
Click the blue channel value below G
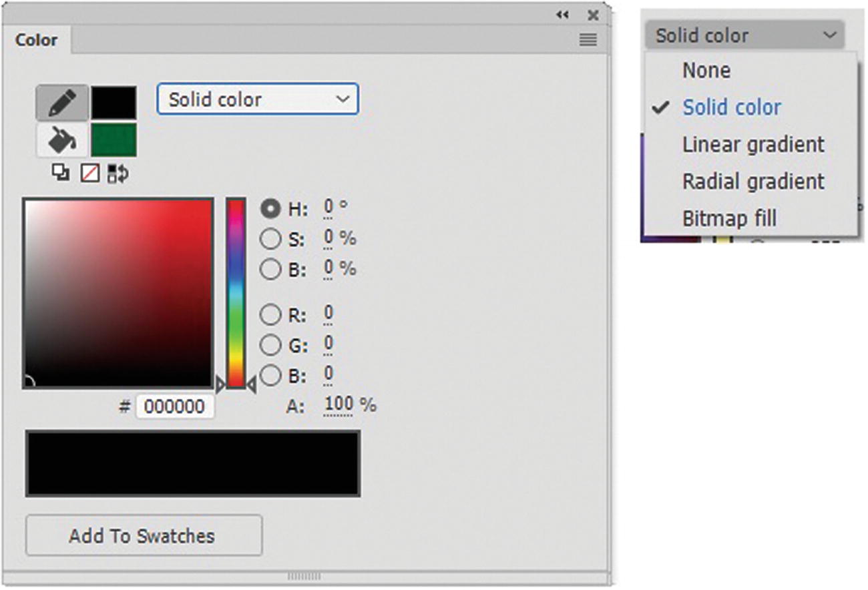click(x=329, y=375)
